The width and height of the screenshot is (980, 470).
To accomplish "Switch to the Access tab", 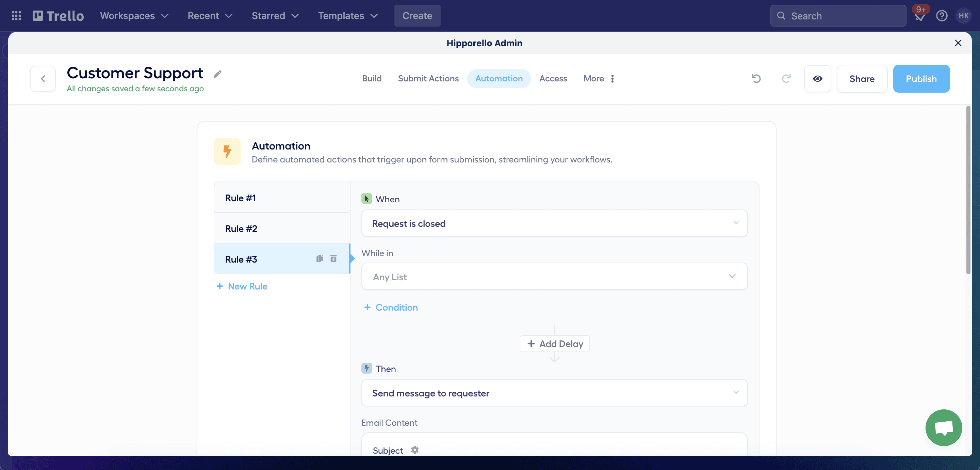I will click(x=553, y=78).
